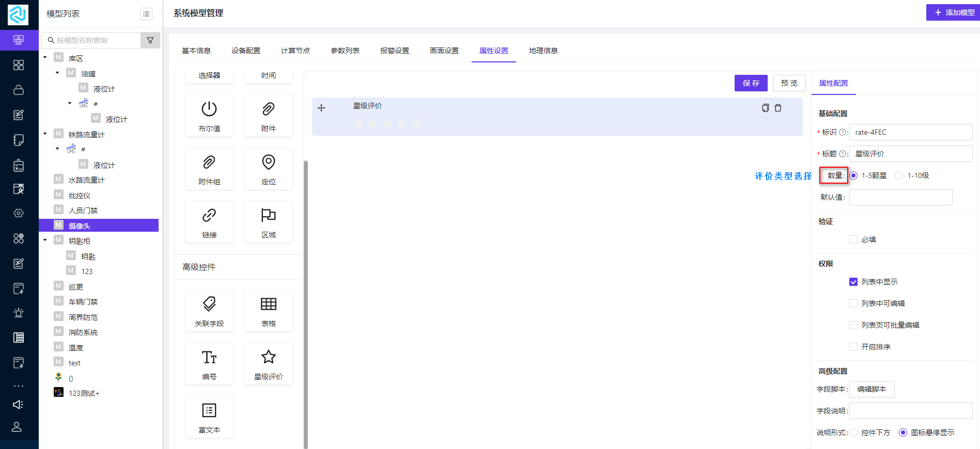
Task: Click the move handle on 星级评价 field
Action: (x=321, y=108)
